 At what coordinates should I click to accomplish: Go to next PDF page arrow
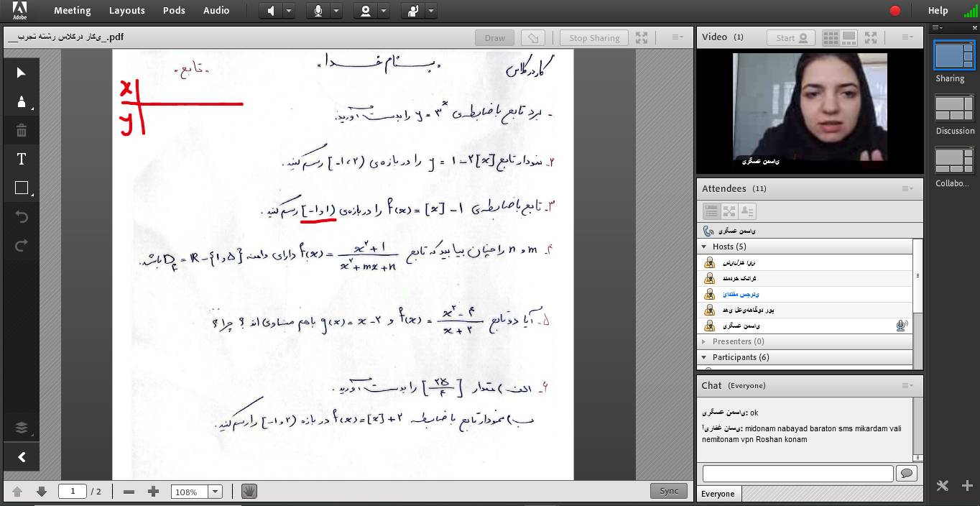tap(42, 492)
